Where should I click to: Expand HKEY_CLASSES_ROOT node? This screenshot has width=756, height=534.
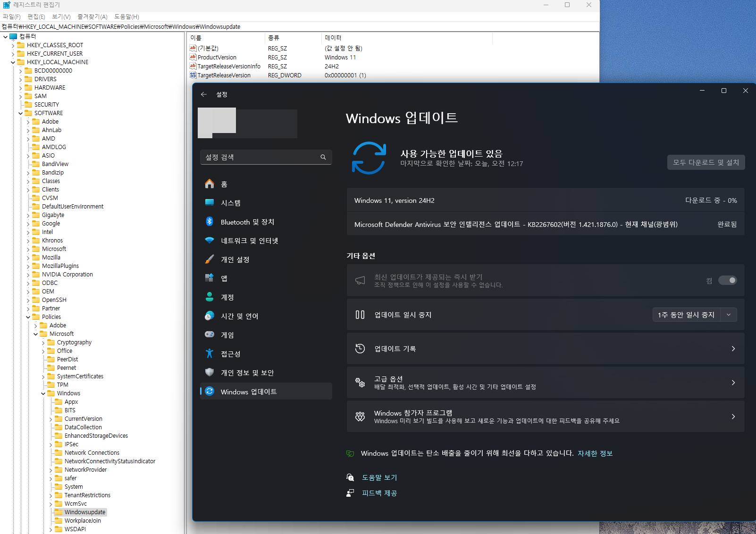(x=13, y=45)
